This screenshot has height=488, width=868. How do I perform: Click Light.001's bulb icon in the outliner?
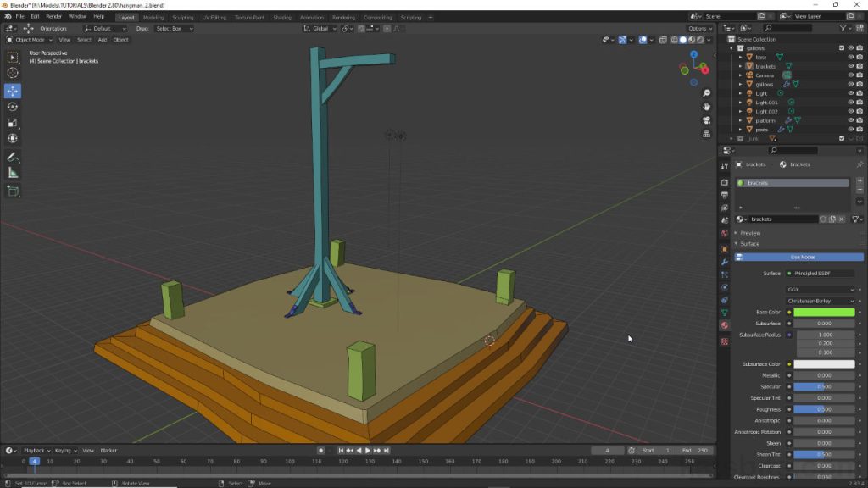750,102
